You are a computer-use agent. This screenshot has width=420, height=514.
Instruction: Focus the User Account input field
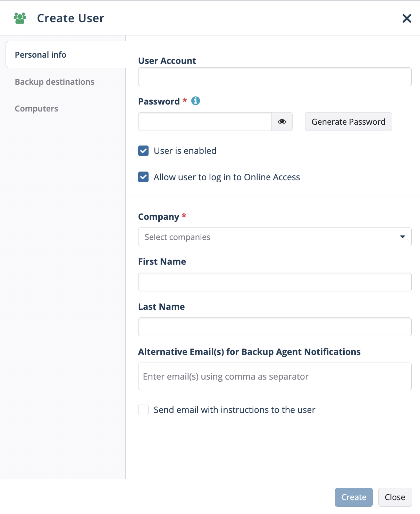[275, 77]
